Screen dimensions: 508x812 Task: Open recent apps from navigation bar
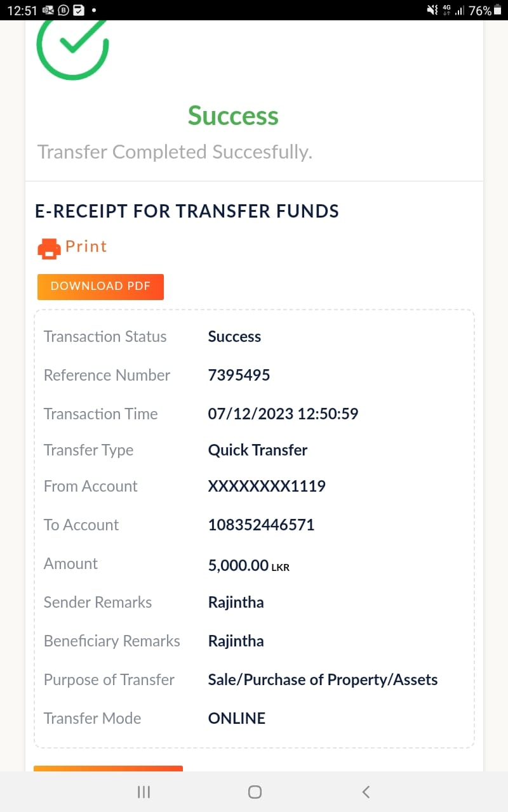144,792
